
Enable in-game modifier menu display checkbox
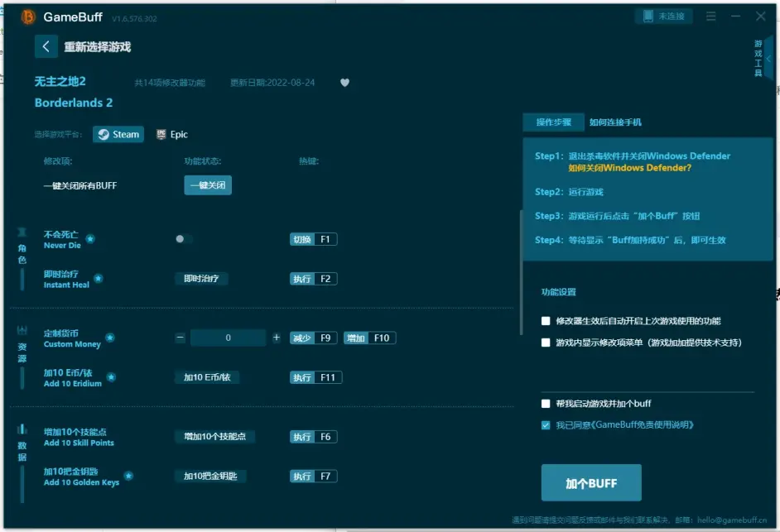pyautogui.click(x=546, y=343)
